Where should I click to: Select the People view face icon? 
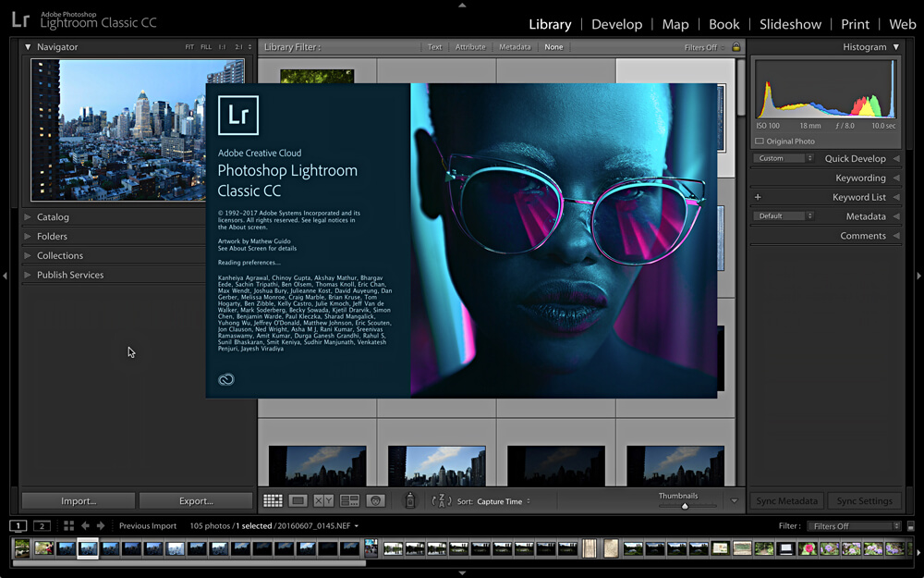pos(375,500)
